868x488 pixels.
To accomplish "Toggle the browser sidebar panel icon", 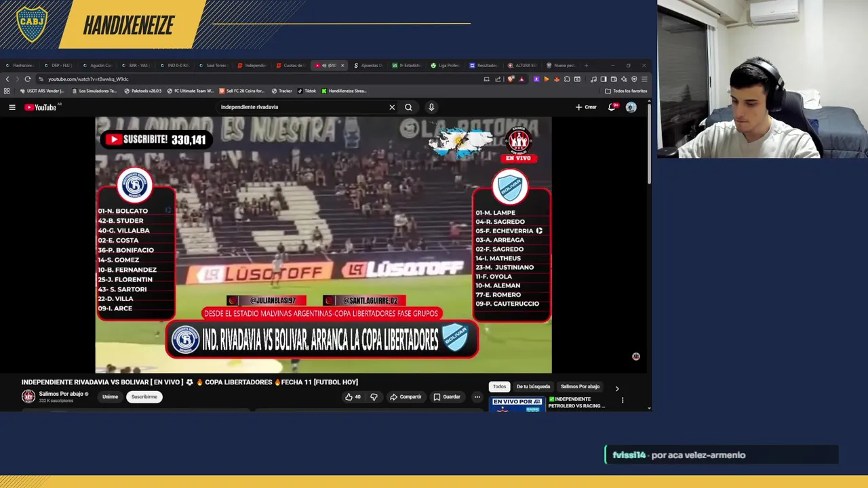I will coord(604,79).
